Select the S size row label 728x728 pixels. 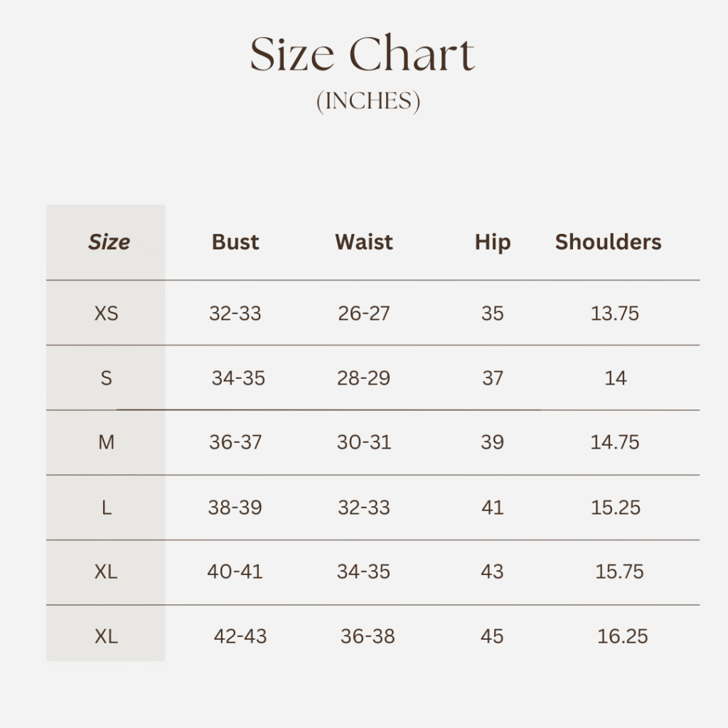click(x=106, y=378)
